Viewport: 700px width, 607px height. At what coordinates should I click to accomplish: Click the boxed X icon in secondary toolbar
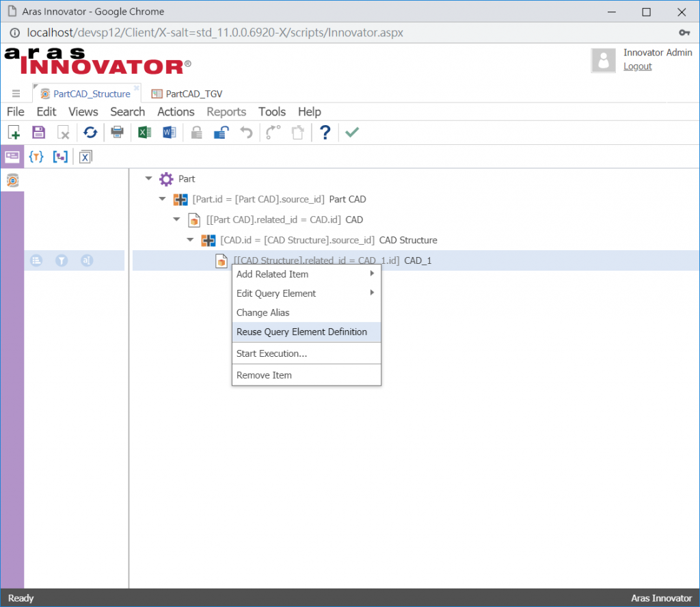(x=85, y=157)
